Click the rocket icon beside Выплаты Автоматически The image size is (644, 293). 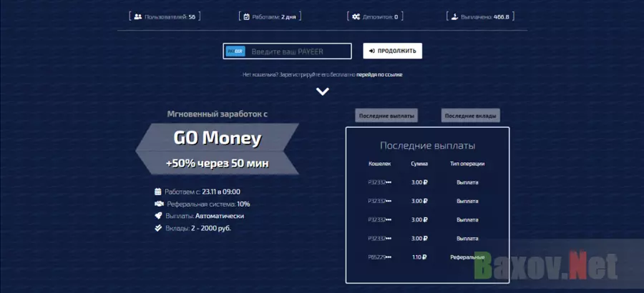(158, 216)
